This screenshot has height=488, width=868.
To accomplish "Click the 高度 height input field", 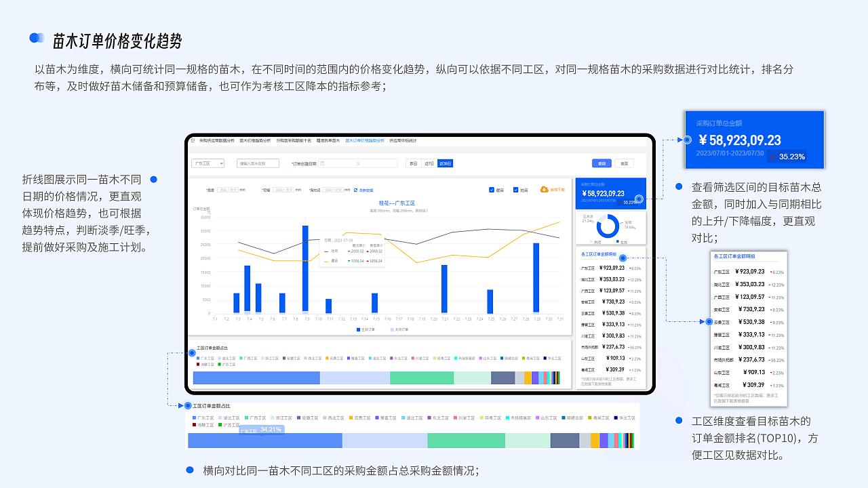I will [226, 190].
